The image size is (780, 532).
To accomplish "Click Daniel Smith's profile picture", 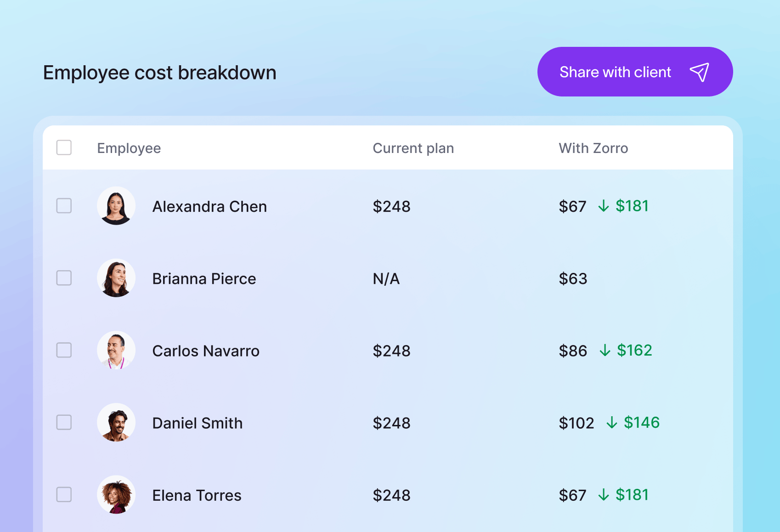I will point(116,422).
